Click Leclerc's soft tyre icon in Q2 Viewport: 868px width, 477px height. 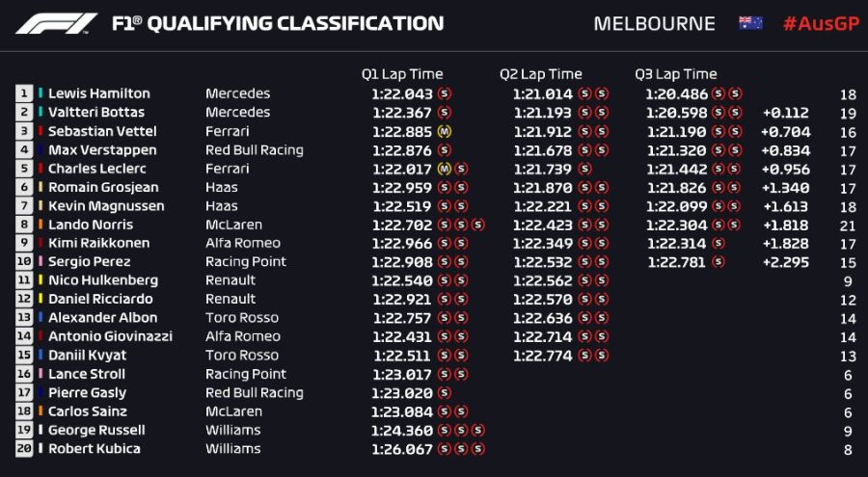(584, 169)
